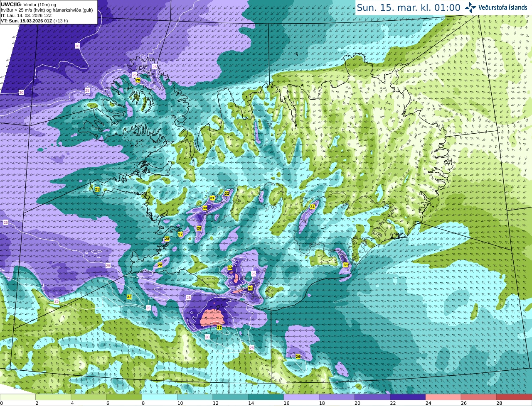Click the 10–12 m/s legend swatch
The image size is (532, 406).
coord(195,397)
